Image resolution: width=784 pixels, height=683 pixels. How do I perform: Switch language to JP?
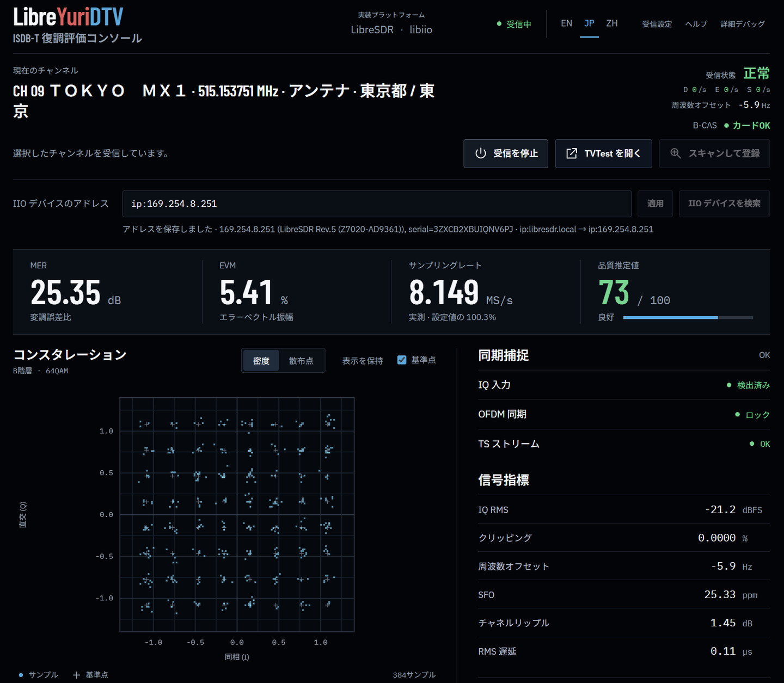[x=589, y=23]
